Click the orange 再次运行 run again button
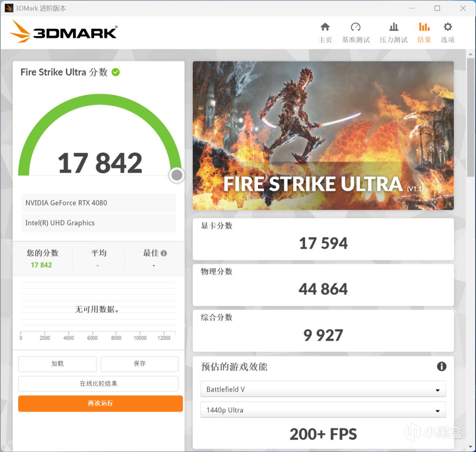 point(101,404)
